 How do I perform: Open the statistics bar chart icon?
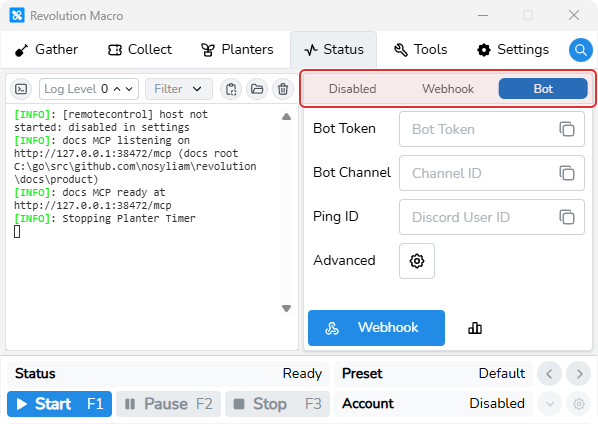(x=475, y=328)
